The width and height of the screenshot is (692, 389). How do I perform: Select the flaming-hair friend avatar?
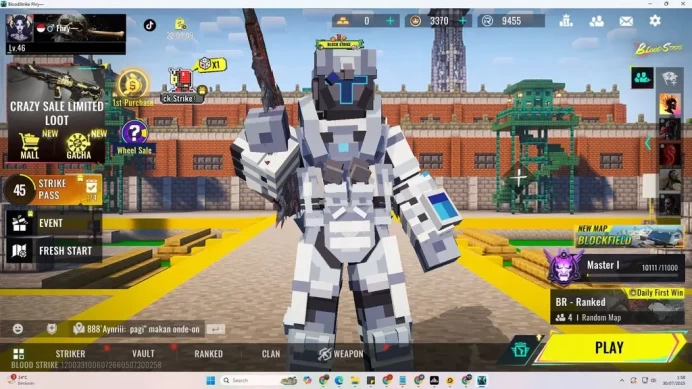tap(669, 104)
